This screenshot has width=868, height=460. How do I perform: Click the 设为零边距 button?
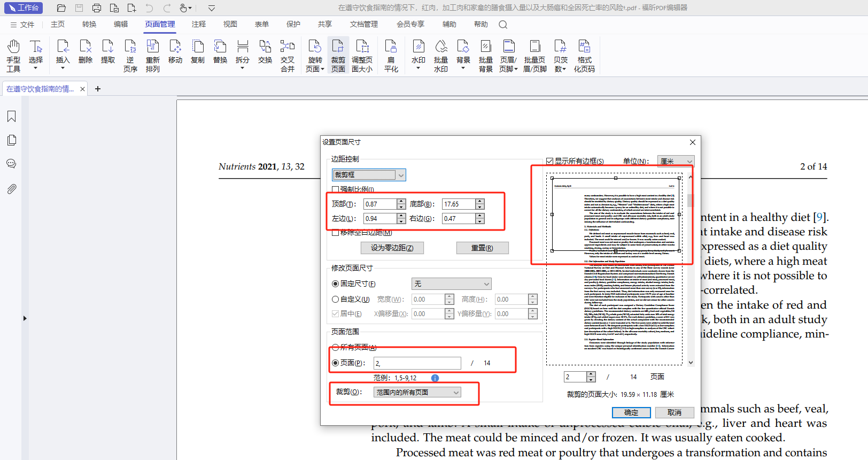click(x=392, y=248)
